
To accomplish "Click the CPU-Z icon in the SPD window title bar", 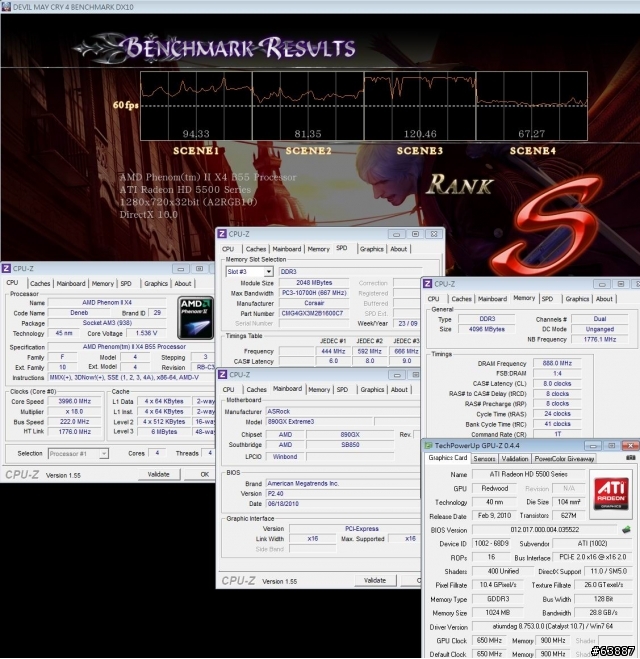I will pos(222,234).
